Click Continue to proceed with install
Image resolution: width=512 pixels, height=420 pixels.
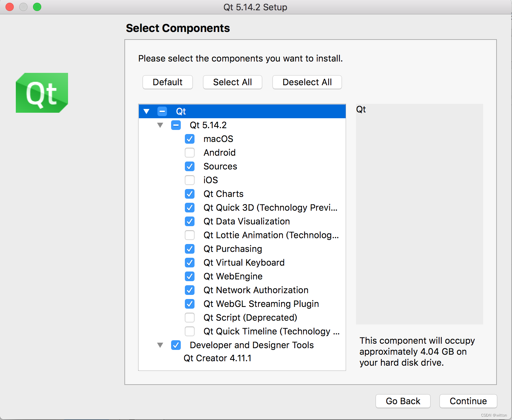click(x=468, y=401)
